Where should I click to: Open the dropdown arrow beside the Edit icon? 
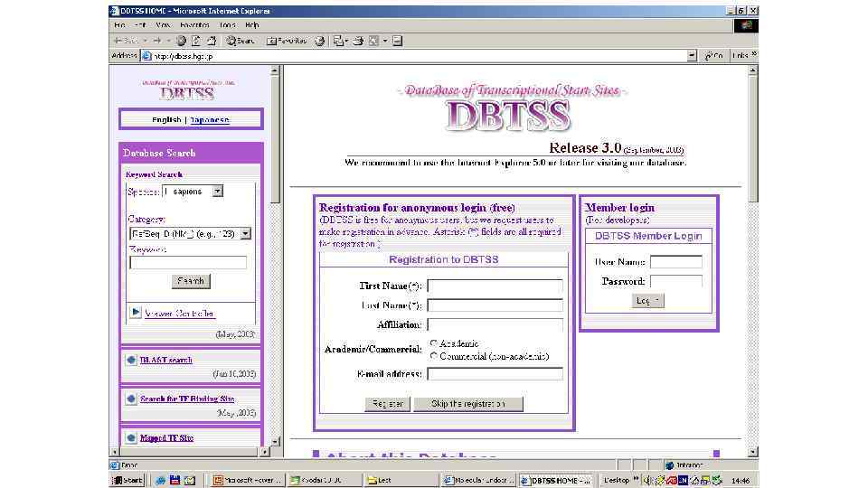pyautogui.click(x=385, y=41)
